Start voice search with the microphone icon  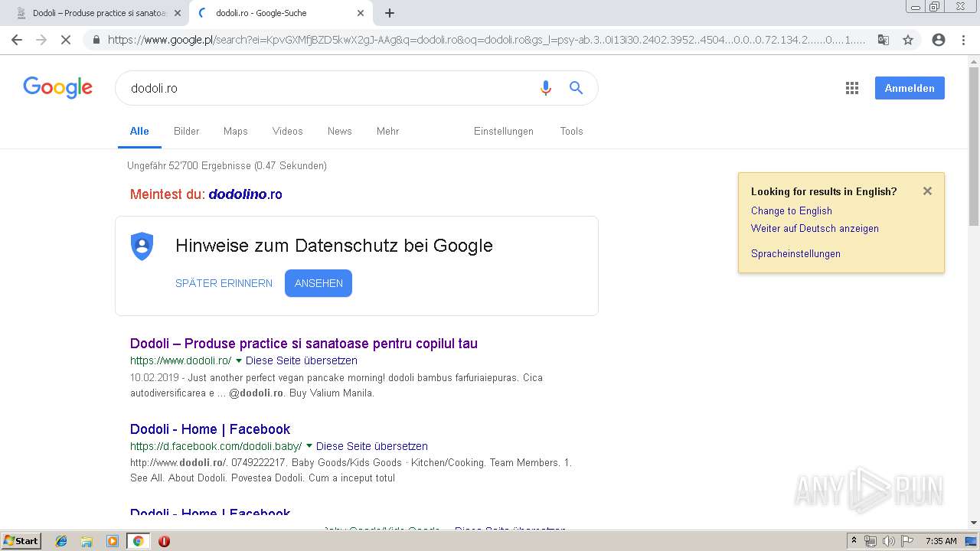(x=545, y=88)
